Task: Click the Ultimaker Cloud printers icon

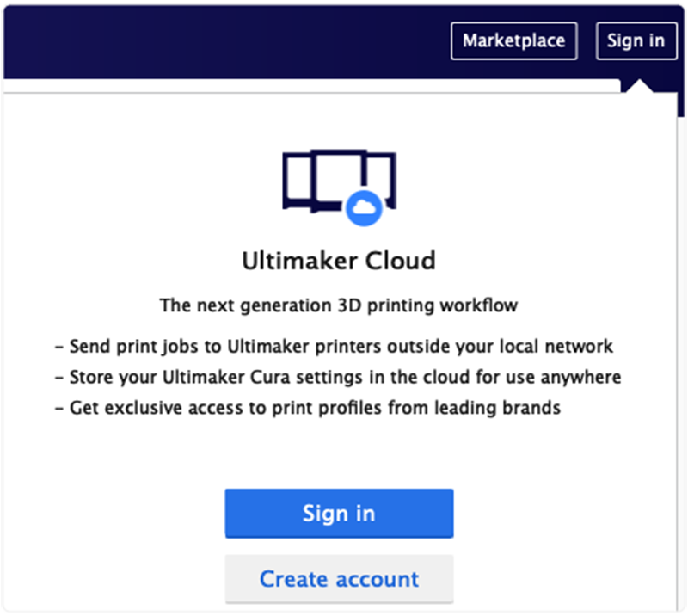Action: [x=339, y=183]
